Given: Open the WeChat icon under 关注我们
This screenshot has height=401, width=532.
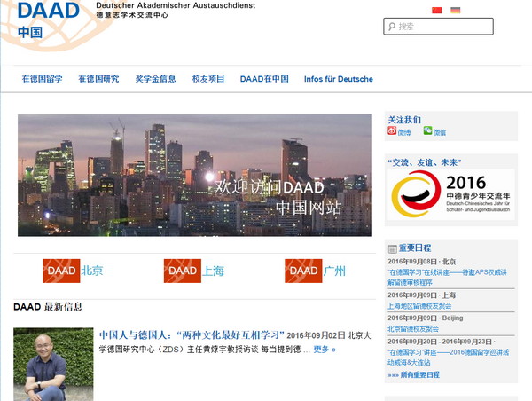Looking at the screenshot, I should point(428,130).
